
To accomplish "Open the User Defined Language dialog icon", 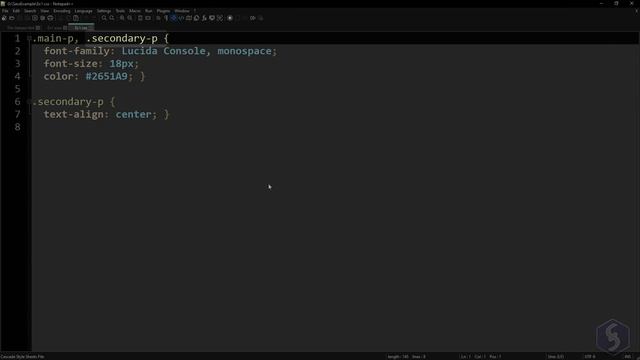I will click(x=181, y=18).
